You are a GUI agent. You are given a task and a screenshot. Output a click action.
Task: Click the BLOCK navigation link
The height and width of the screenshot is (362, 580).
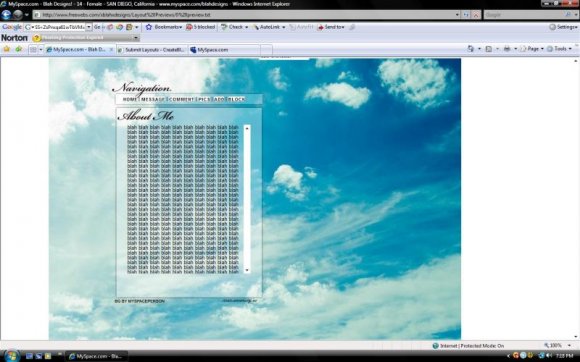click(x=236, y=99)
